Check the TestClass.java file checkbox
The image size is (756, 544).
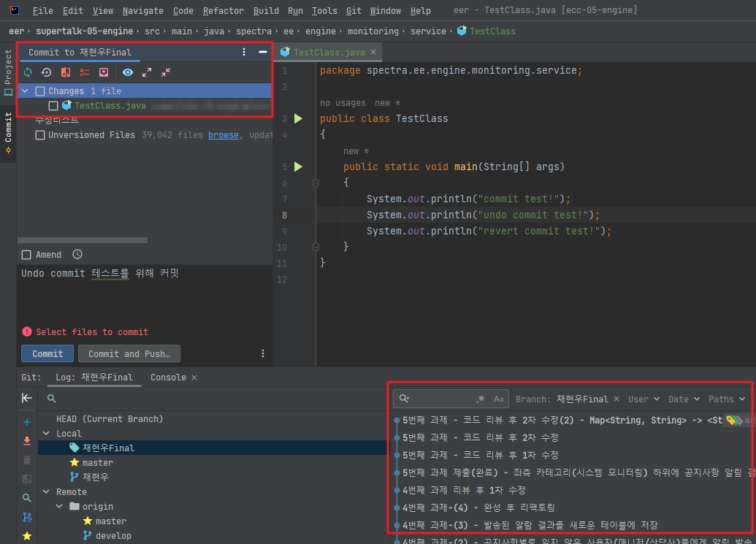tap(53, 104)
